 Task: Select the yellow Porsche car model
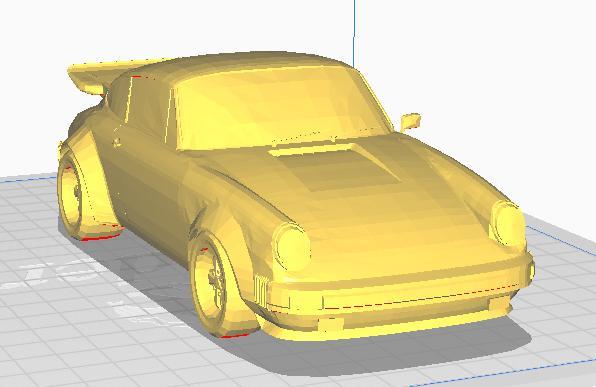tap(296, 196)
